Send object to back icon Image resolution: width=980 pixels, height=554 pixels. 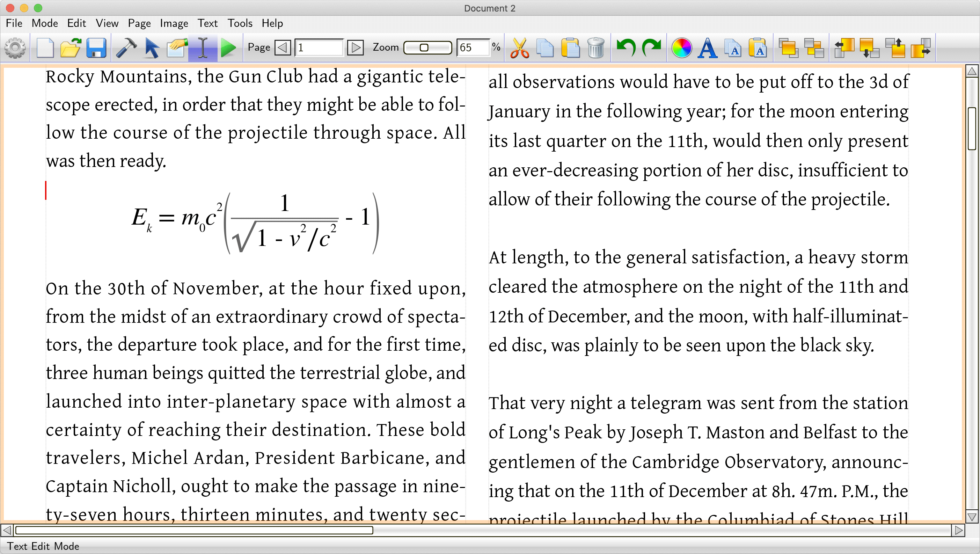(x=870, y=48)
